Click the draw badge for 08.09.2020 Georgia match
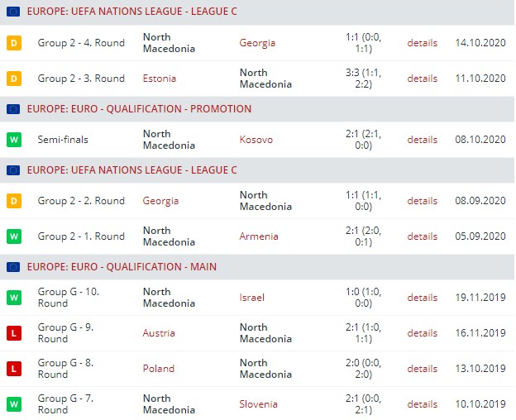 pos(13,201)
